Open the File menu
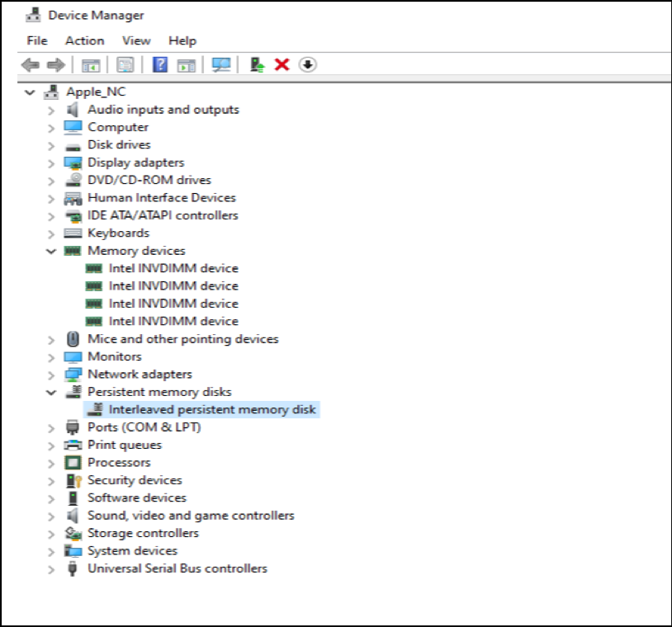This screenshot has height=627, width=672. pyautogui.click(x=37, y=40)
